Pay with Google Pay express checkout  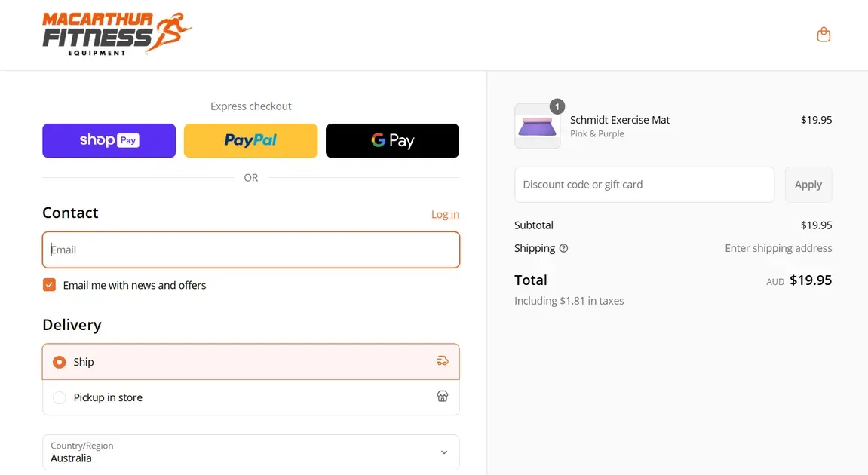392,141
